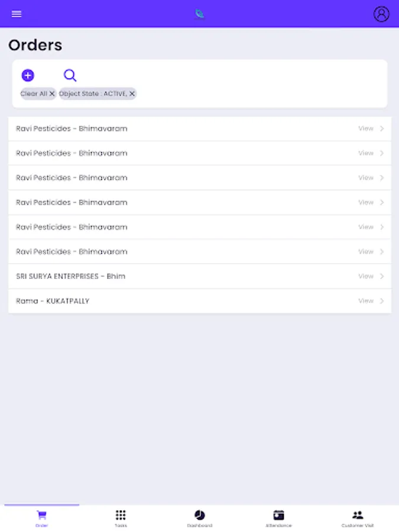The image size is (399, 532).
Task: Click View on Rama - KUKATPALLY row
Action: [x=366, y=301]
